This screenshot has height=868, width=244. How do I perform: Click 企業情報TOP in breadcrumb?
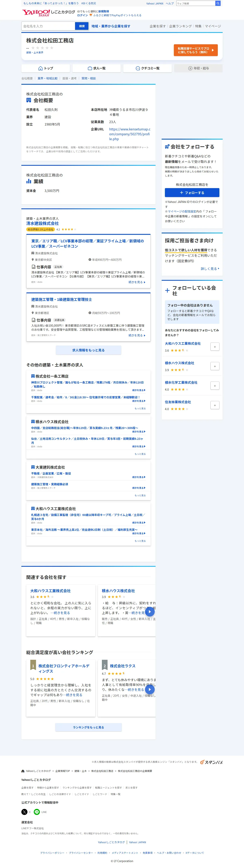[62, 771]
